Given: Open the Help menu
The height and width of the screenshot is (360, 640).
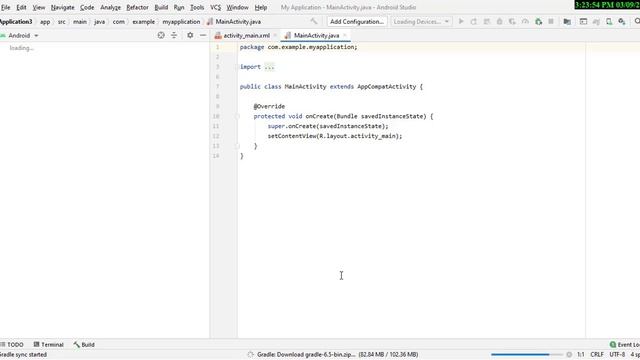Looking at the screenshot, I should tap(261, 7).
